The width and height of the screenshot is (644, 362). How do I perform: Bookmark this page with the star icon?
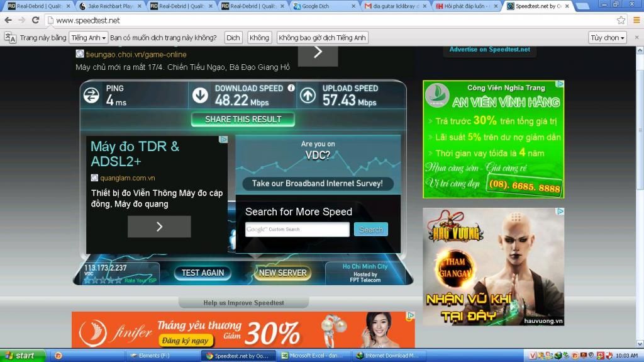(621, 20)
